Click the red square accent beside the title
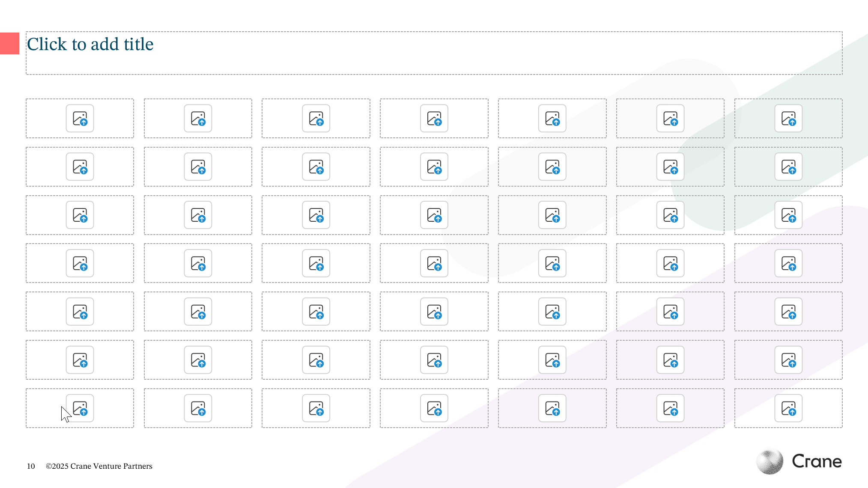The height and width of the screenshot is (488, 868). (9, 43)
